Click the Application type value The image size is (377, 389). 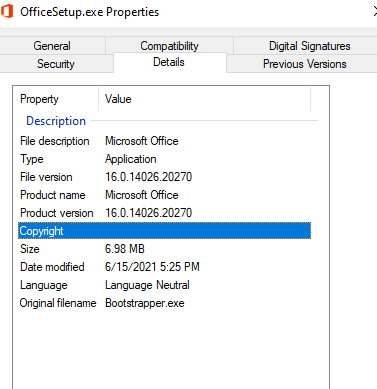point(131,159)
